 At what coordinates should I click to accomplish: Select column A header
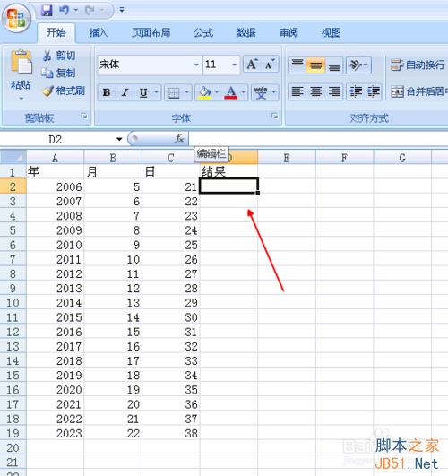click(55, 158)
